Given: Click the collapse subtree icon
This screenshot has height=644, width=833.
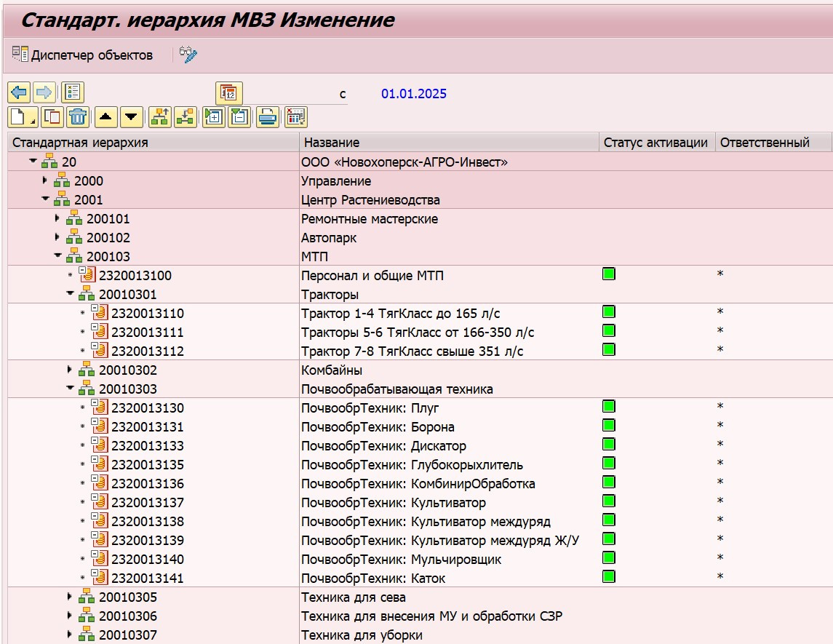Looking at the screenshot, I should tap(240, 116).
